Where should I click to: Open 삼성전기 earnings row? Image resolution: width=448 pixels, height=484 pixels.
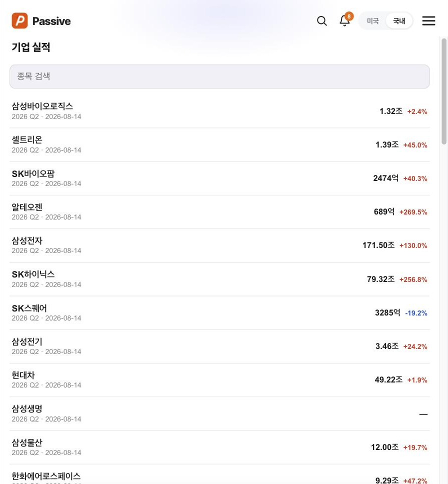tap(219, 346)
